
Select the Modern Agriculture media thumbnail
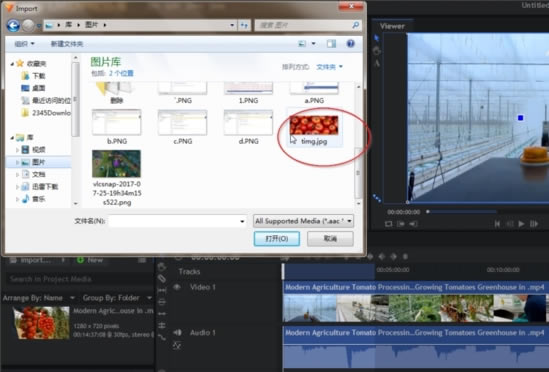[x=41, y=323]
